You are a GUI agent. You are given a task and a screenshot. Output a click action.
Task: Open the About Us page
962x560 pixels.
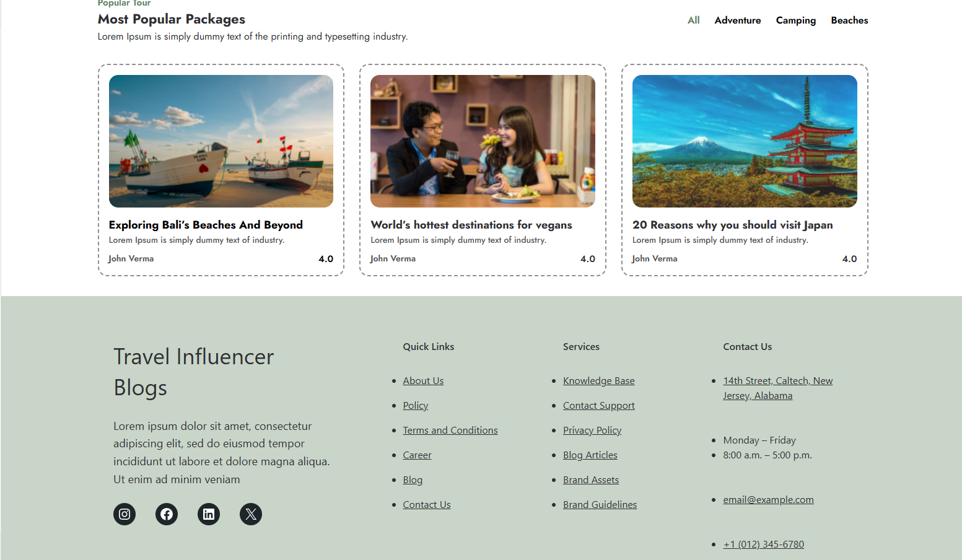423,380
